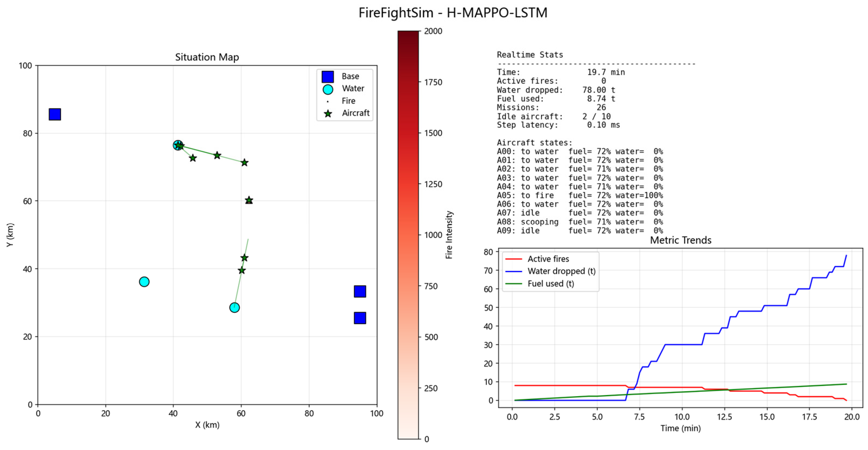Click the Water legend marker
Viewport: 868px width, 450px height.
coord(328,89)
